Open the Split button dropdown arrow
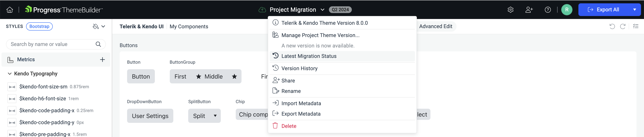Viewport: 644px width, 137px height. pyautogui.click(x=215, y=116)
